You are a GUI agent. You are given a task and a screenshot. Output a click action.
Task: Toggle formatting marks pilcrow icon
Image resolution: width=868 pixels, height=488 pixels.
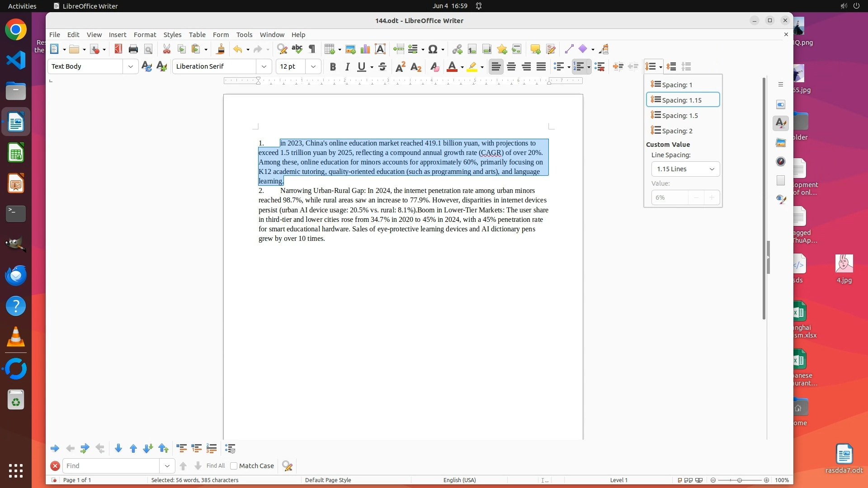click(x=312, y=49)
